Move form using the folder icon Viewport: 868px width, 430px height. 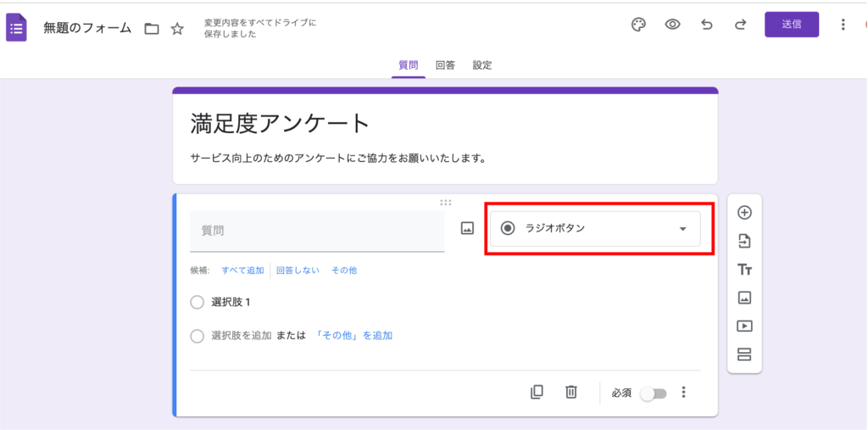pos(152,29)
